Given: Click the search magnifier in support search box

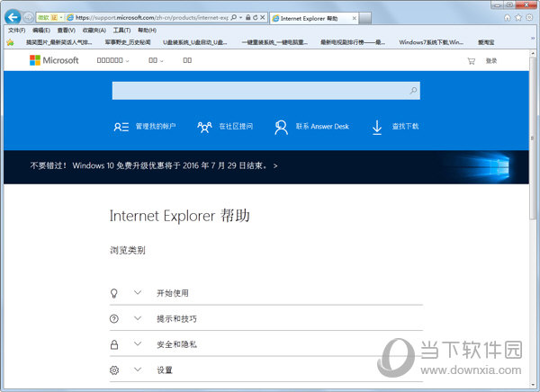Looking at the screenshot, I should 413,91.
